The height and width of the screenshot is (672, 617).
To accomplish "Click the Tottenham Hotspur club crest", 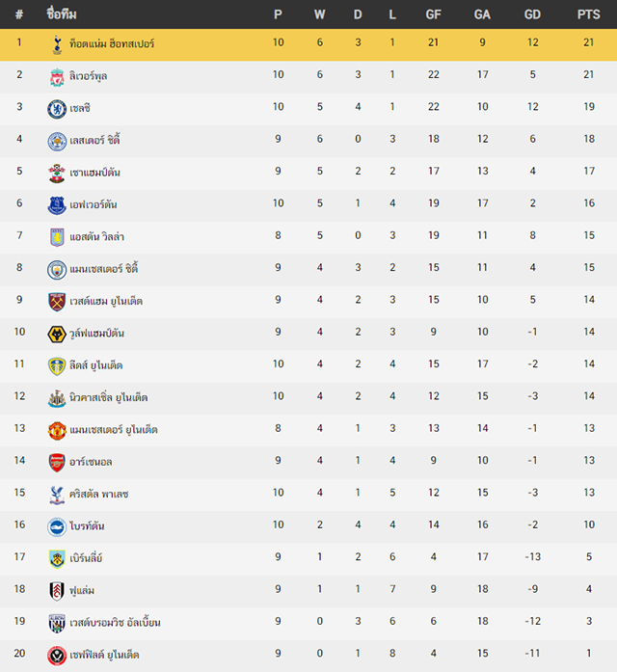I will (x=57, y=44).
